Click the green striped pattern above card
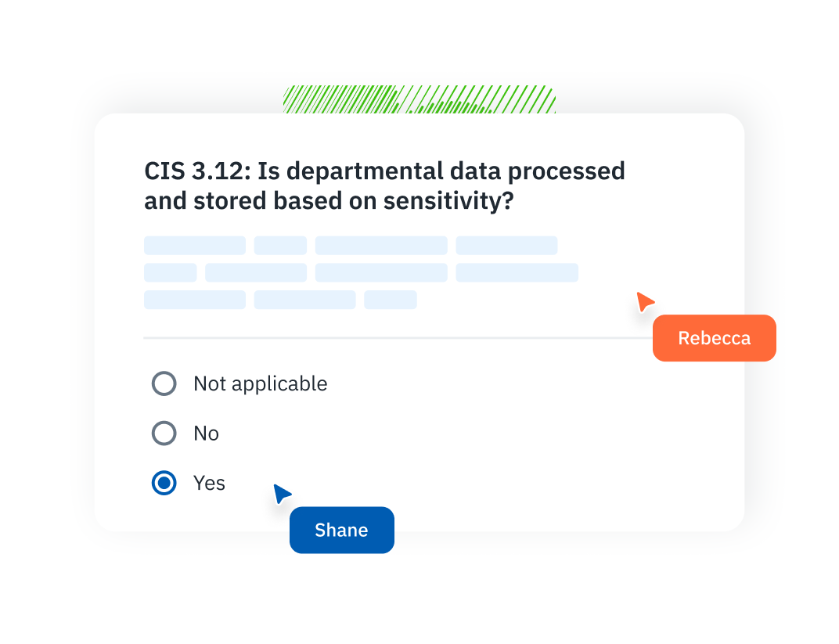839x644 pixels. tap(419, 99)
